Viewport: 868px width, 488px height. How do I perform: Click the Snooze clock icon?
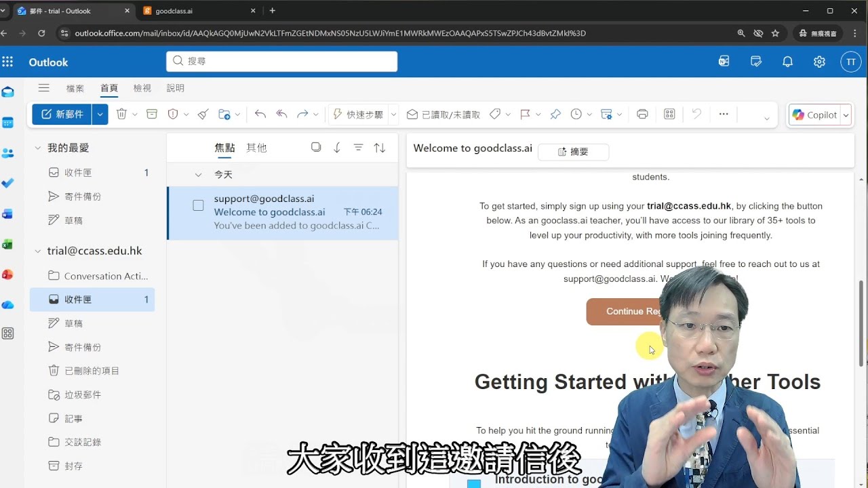pos(576,115)
